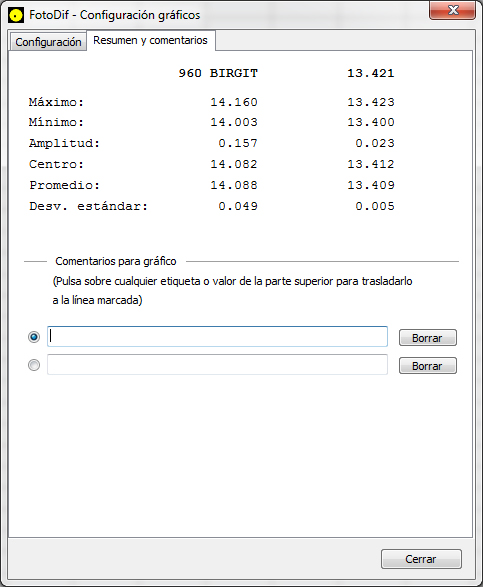The height and width of the screenshot is (587, 483).
Task: Focus the second comment text field
Action: (217, 365)
